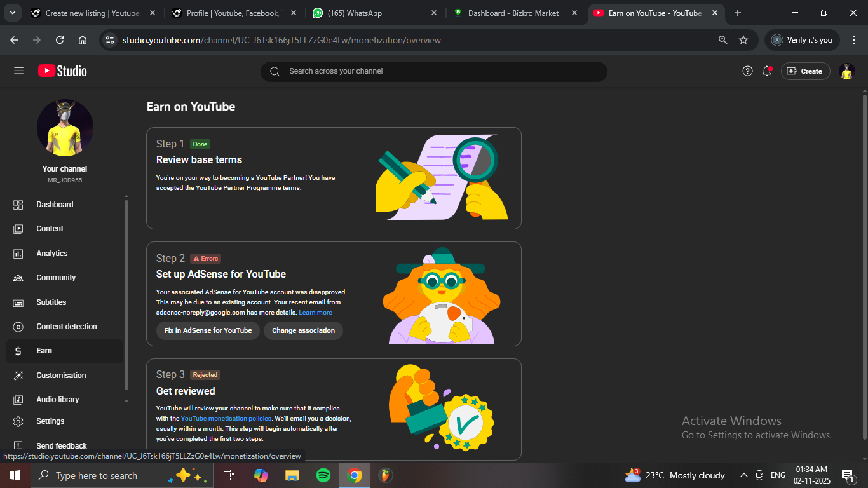
Task: Open the Help question mark icon
Action: (x=747, y=71)
